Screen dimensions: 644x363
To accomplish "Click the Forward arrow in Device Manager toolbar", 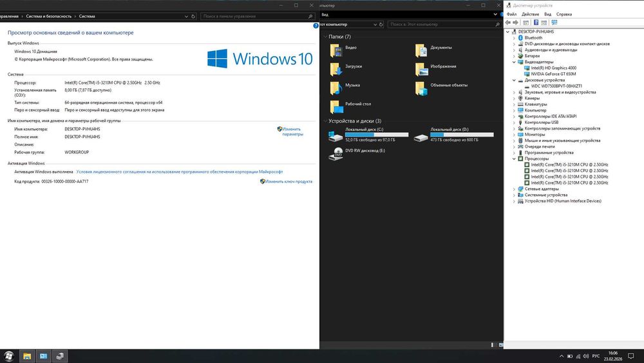I will pyautogui.click(x=515, y=23).
